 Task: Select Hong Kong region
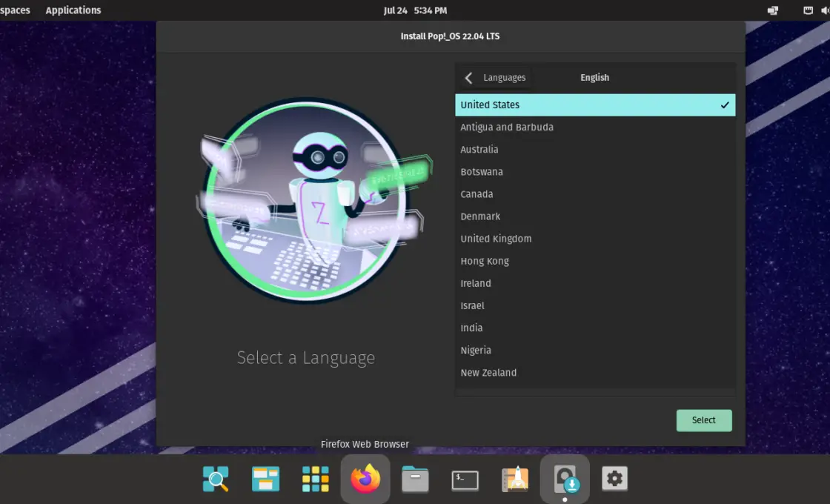point(595,261)
